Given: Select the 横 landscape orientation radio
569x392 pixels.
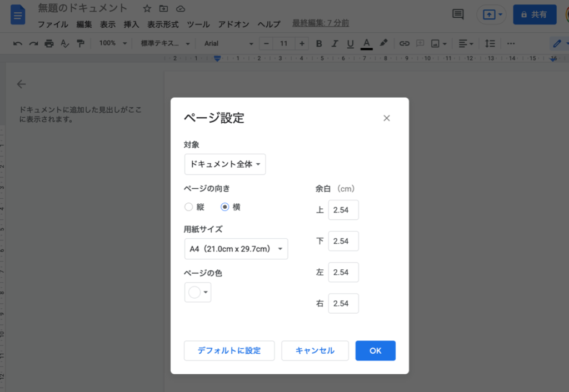Looking at the screenshot, I should [x=225, y=207].
